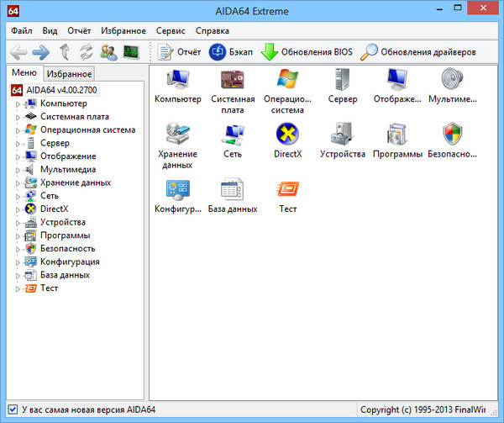
Task: Switch to the Избранное tab
Action: [x=69, y=74]
